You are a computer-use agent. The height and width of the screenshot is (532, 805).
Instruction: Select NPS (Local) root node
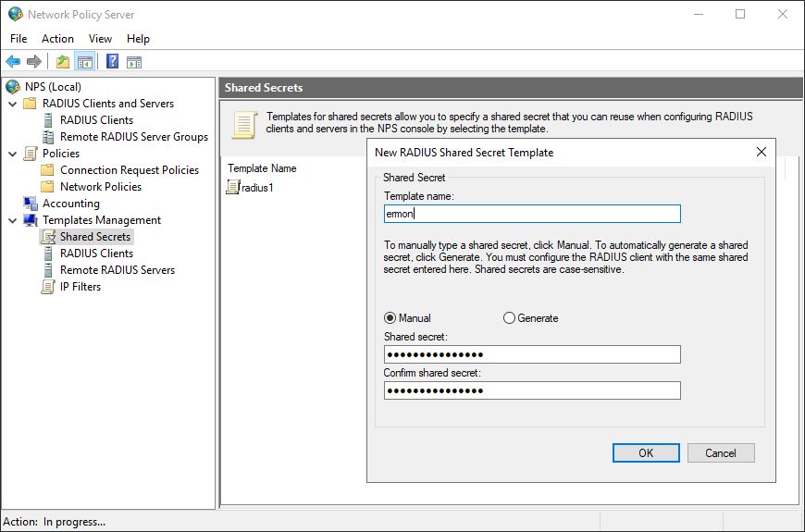point(53,87)
